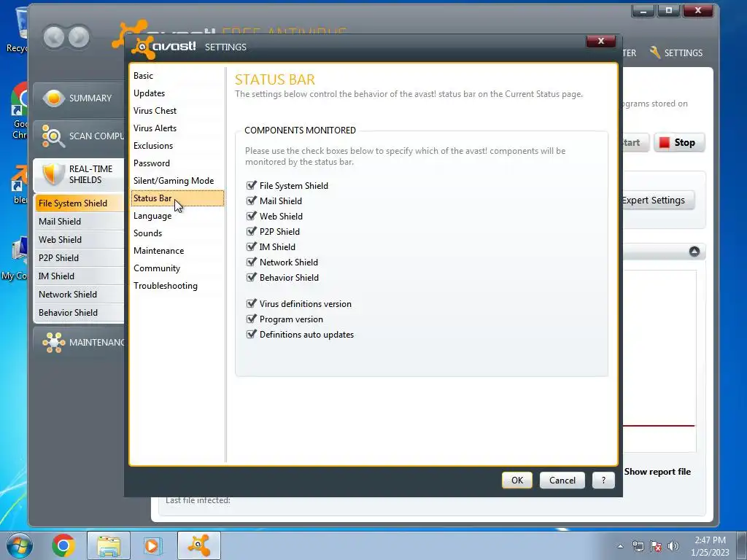Select Web Shield in main sidebar

79,239
